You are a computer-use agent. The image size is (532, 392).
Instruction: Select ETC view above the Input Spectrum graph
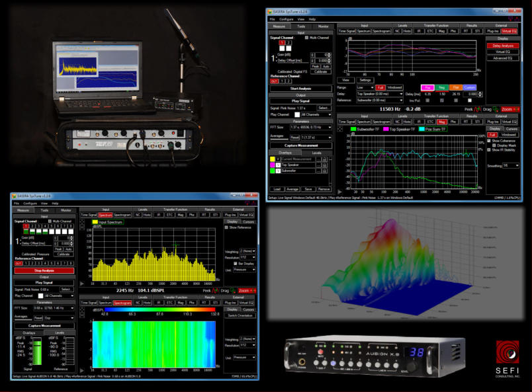[x=169, y=215]
